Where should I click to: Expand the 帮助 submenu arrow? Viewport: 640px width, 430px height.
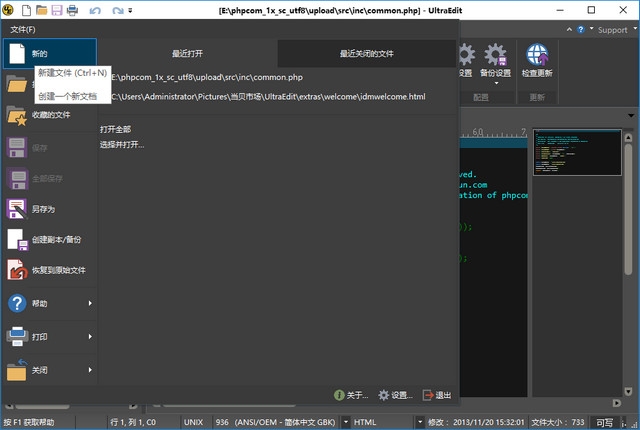click(90, 303)
